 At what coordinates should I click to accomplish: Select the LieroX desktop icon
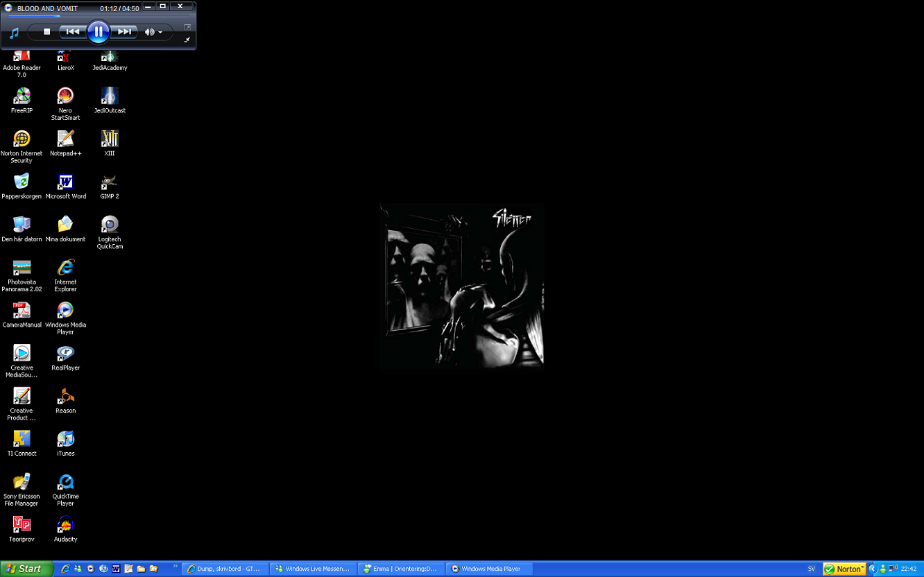coord(66,61)
